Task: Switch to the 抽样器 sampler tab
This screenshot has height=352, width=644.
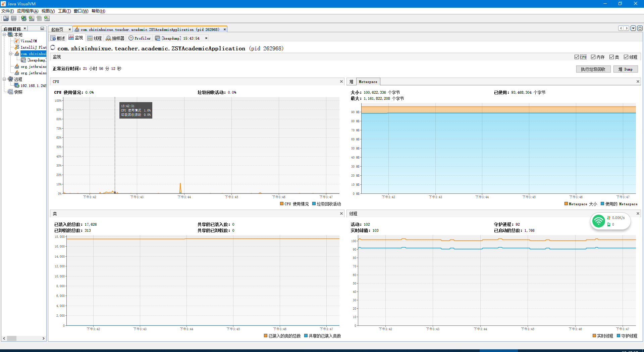Action: click(115, 38)
